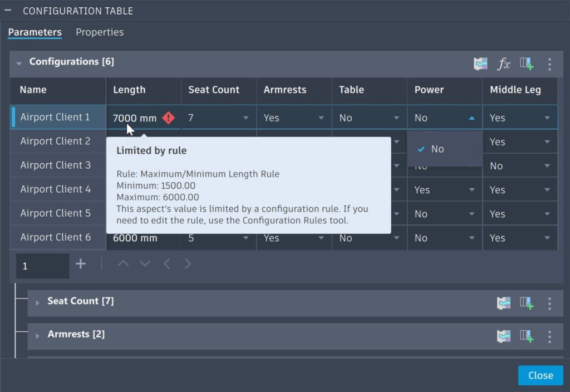Open three-dot menu for Seat Count section
This screenshot has height=392, width=570.
point(549,303)
